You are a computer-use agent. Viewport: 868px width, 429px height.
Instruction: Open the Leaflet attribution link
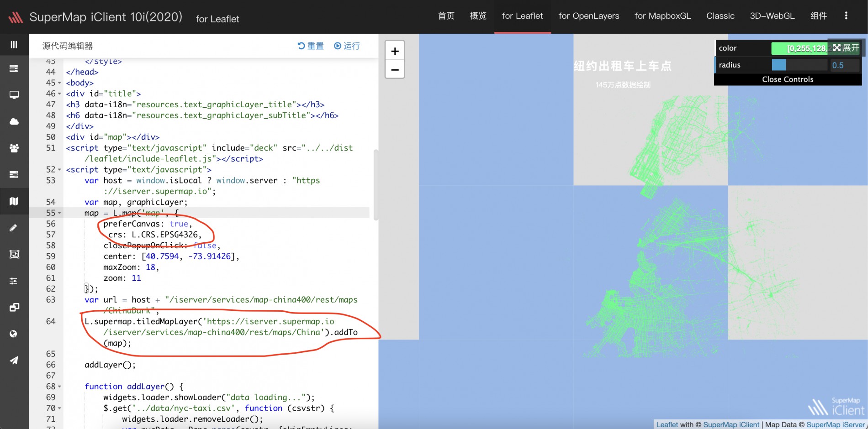(667, 424)
